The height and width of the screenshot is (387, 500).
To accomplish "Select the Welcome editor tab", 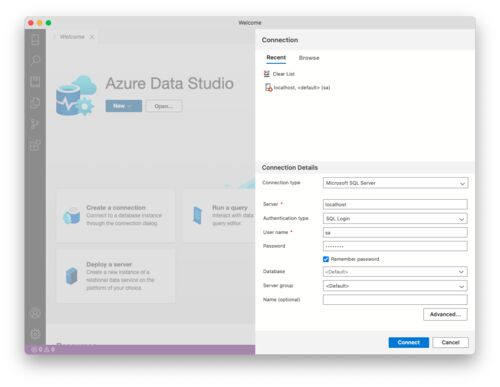I will pos(72,37).
